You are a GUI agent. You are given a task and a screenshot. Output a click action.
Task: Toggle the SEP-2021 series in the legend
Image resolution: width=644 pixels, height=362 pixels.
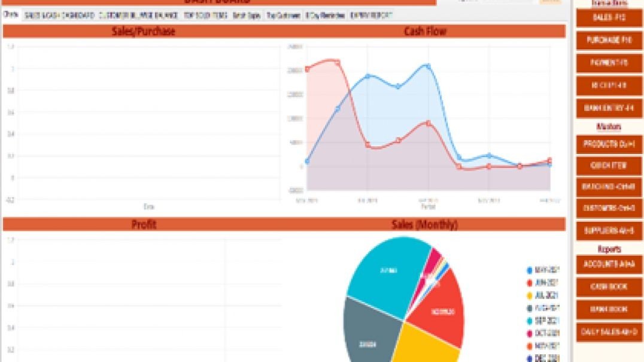tap(546, 321)
